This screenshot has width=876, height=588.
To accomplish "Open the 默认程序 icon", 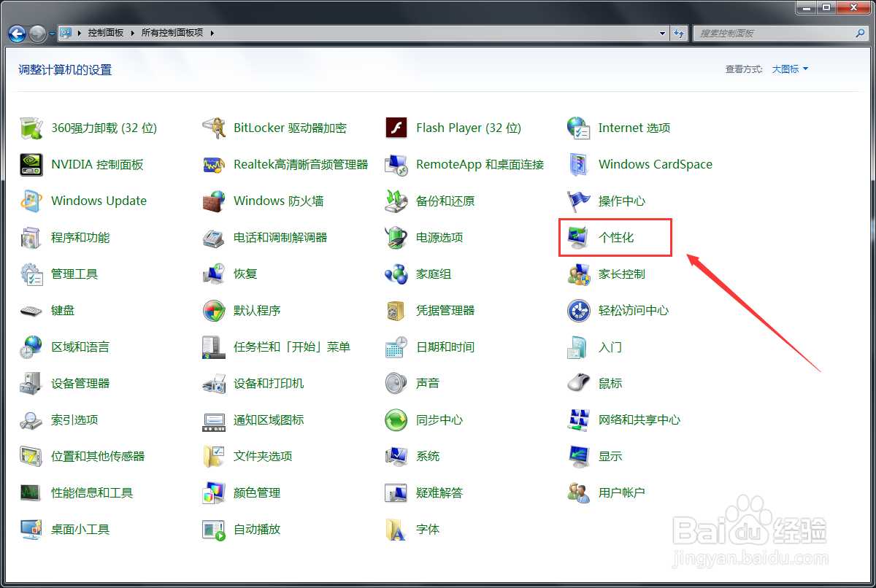I will click(x=214, y=310).
